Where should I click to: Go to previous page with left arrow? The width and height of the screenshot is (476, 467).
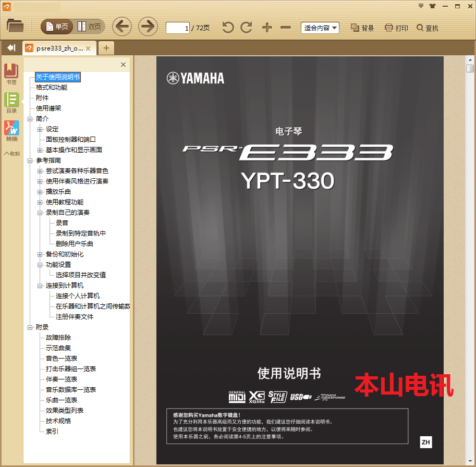[121, 27]
